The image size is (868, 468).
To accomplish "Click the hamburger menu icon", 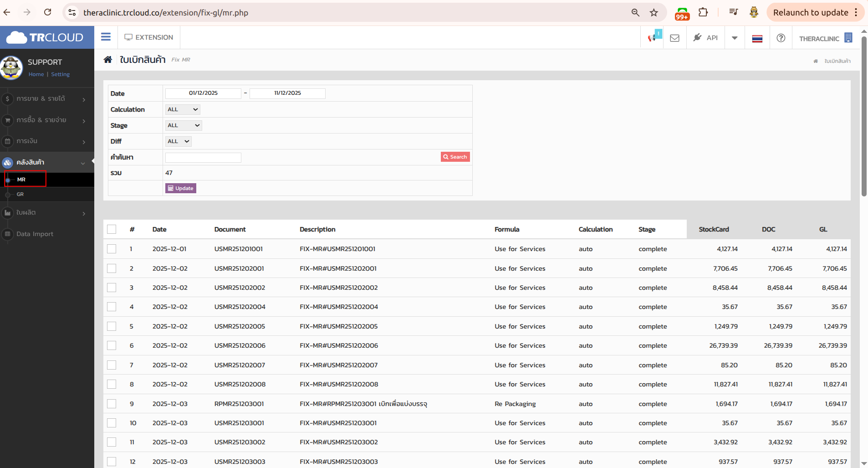I will click(x=106, y=37).
